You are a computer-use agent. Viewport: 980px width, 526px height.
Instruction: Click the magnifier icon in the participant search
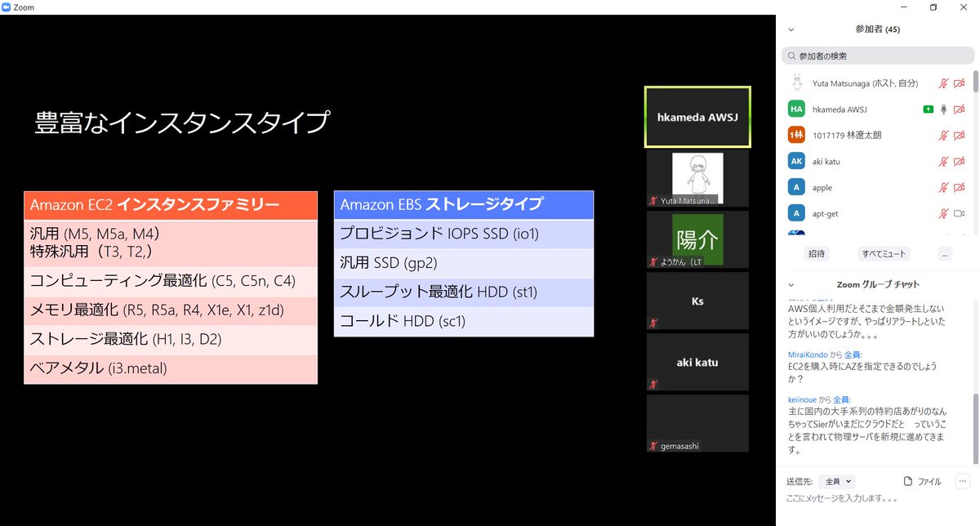point(791,56)
